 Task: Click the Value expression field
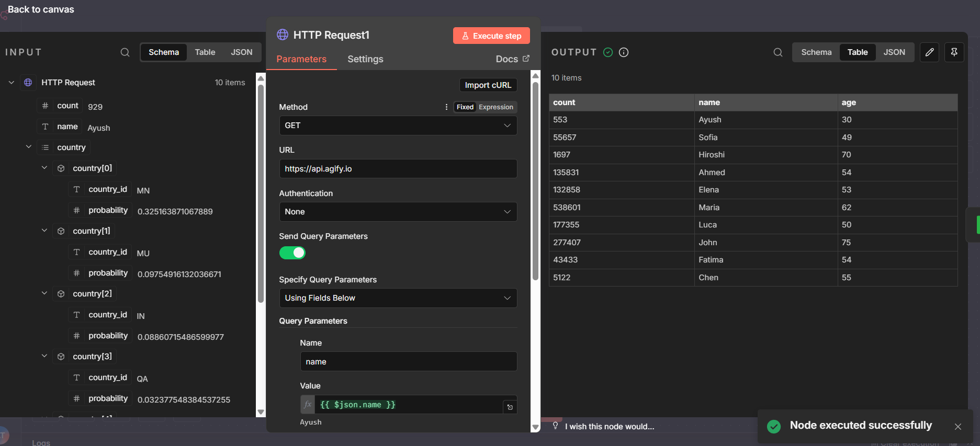click(409, 405)
